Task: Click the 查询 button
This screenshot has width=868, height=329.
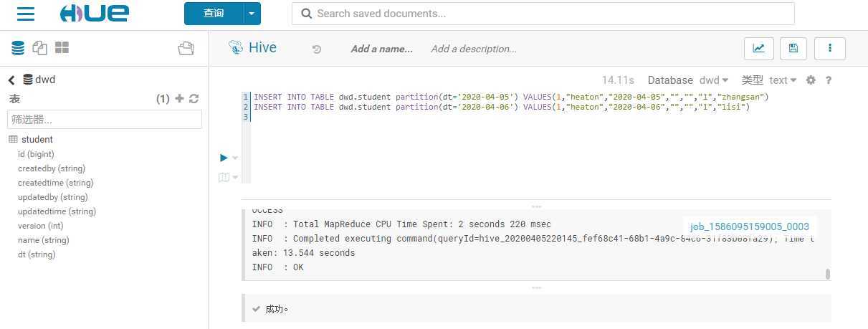Action: click(214, 14)
